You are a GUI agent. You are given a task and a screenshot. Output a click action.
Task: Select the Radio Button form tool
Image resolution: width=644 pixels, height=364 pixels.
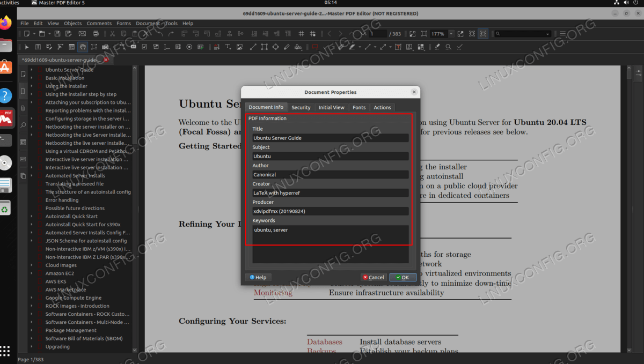point(189,47)
